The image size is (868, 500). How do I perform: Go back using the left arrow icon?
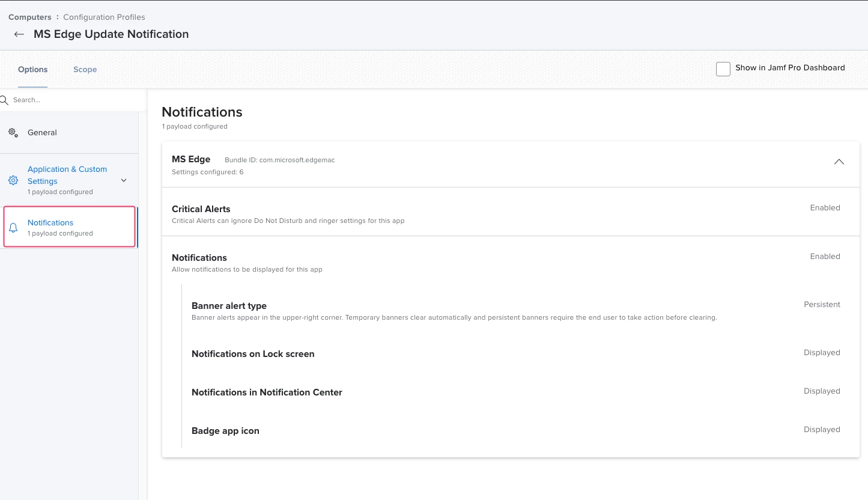pyautogui.click(x=19, y=34)
